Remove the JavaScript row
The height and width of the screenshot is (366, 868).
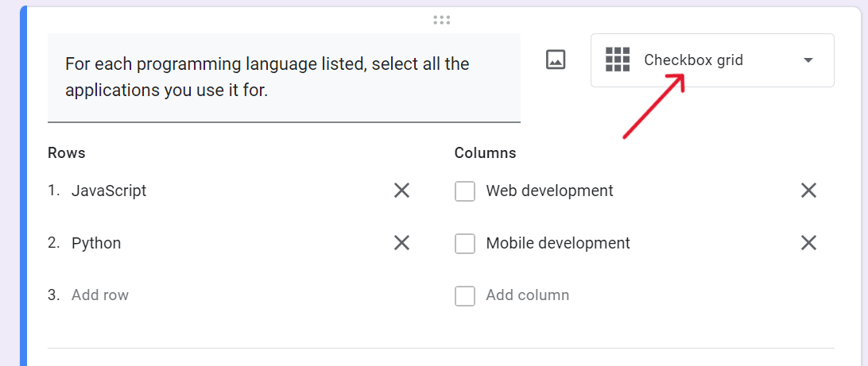point(401,191)
